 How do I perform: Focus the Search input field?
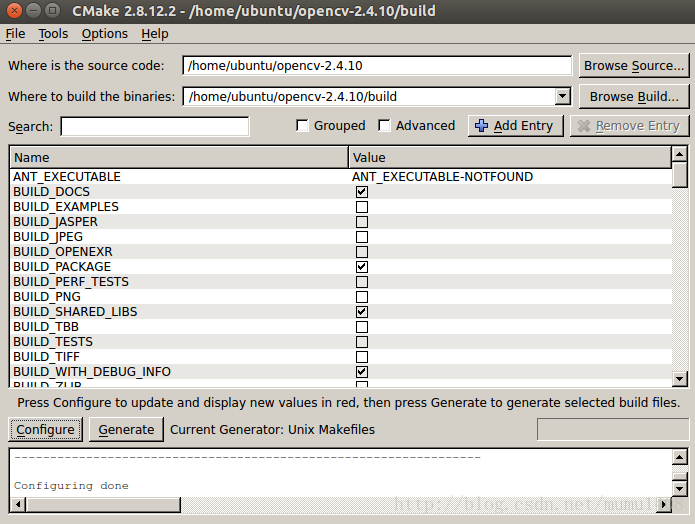coord(155,126)
